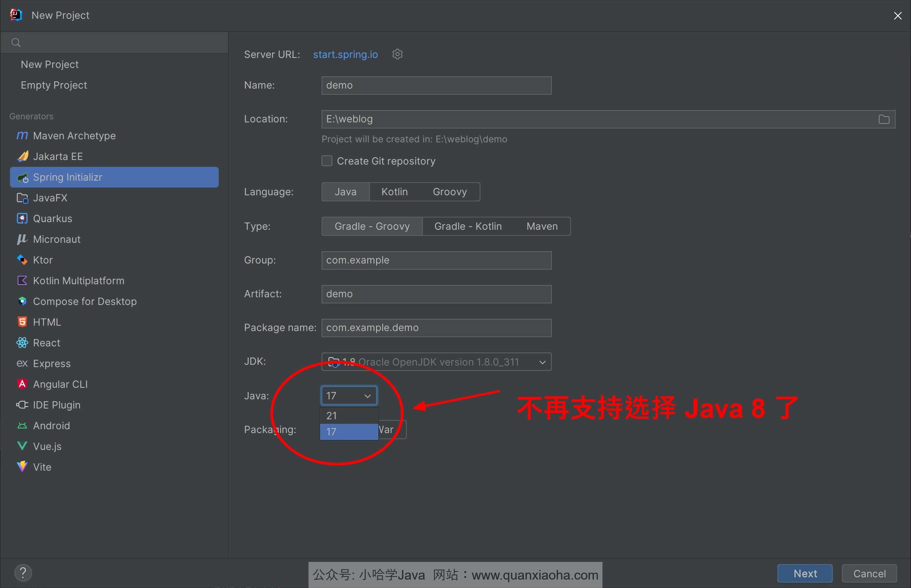Browse for location with folder icon
Viewport: 911px width, 588px height.
tap(884, 119)
